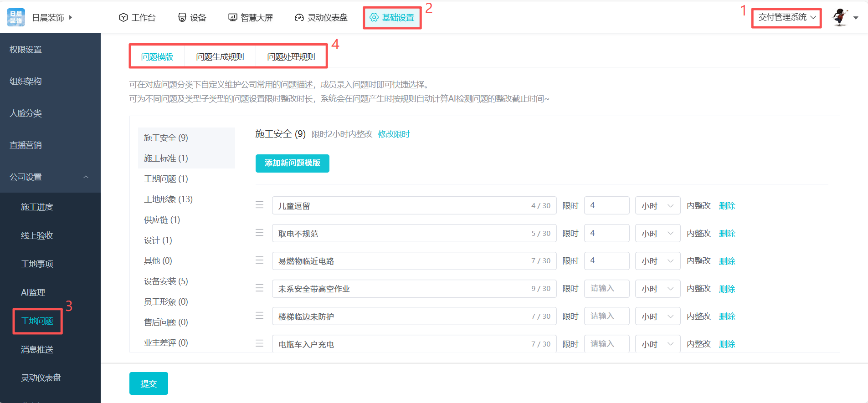Click the 日晨装饰 company logo
Screen dimensions: 868x403
point(16,17)
